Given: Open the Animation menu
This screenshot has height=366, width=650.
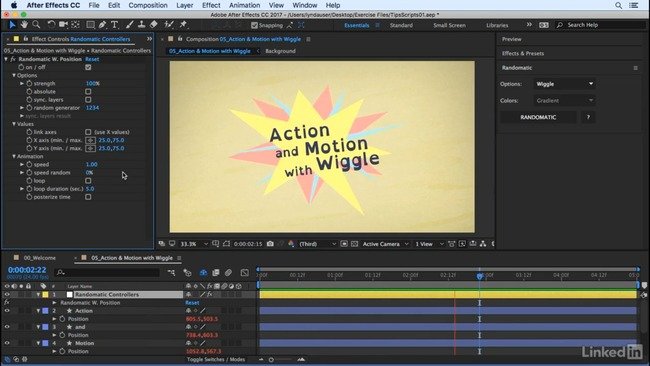Looking at the screenshot, I should click(245, 5).
